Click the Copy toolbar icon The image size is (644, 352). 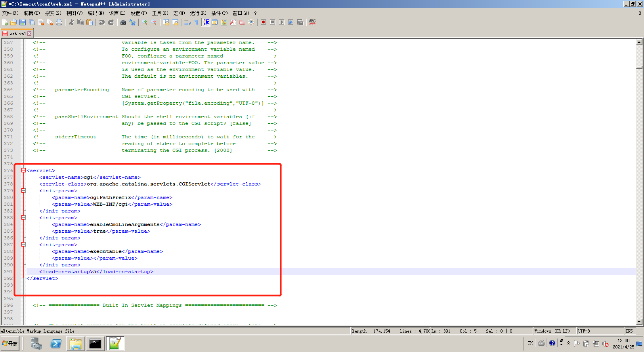tap(80, 22)
